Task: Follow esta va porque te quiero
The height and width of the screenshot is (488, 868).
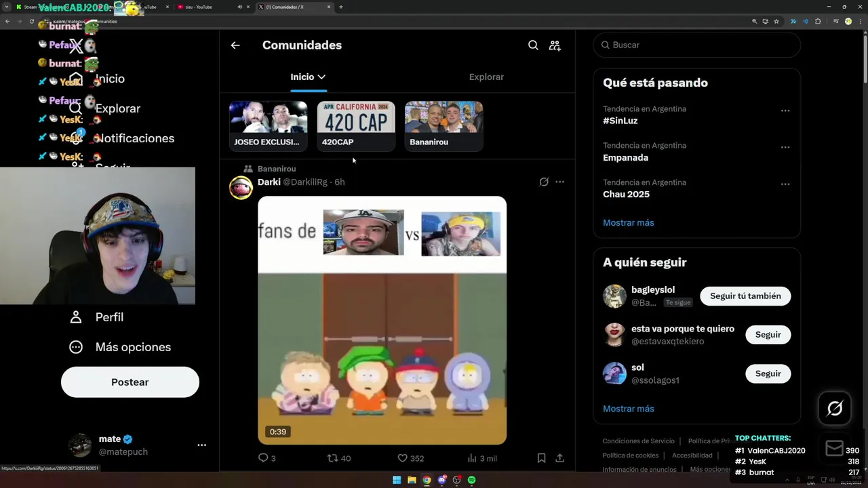Action: coord(768,335)
